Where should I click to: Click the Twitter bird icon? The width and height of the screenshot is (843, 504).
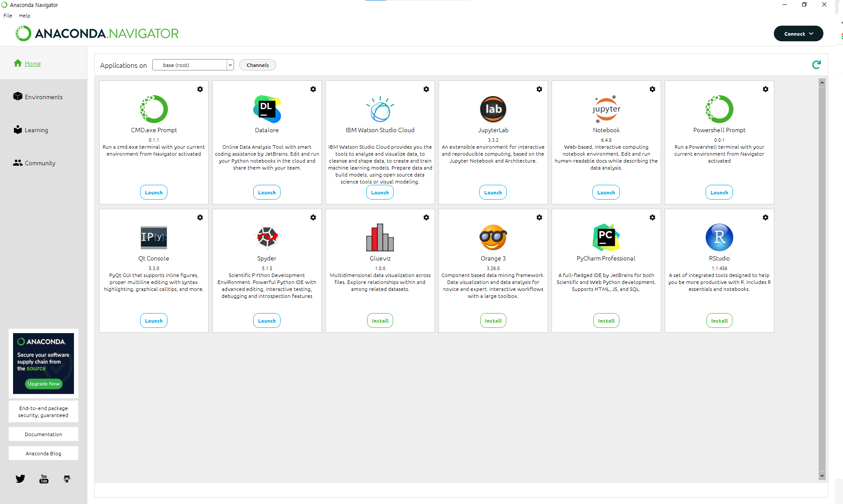click(x=20, y=479)
